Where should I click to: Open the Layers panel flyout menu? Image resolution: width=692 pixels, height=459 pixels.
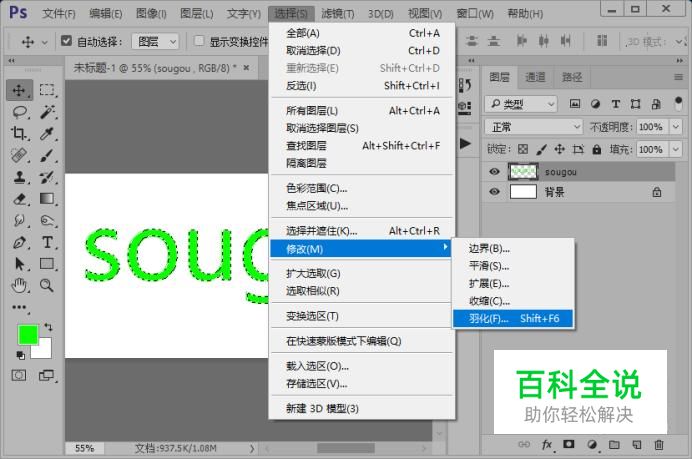(x=679, y=77)
